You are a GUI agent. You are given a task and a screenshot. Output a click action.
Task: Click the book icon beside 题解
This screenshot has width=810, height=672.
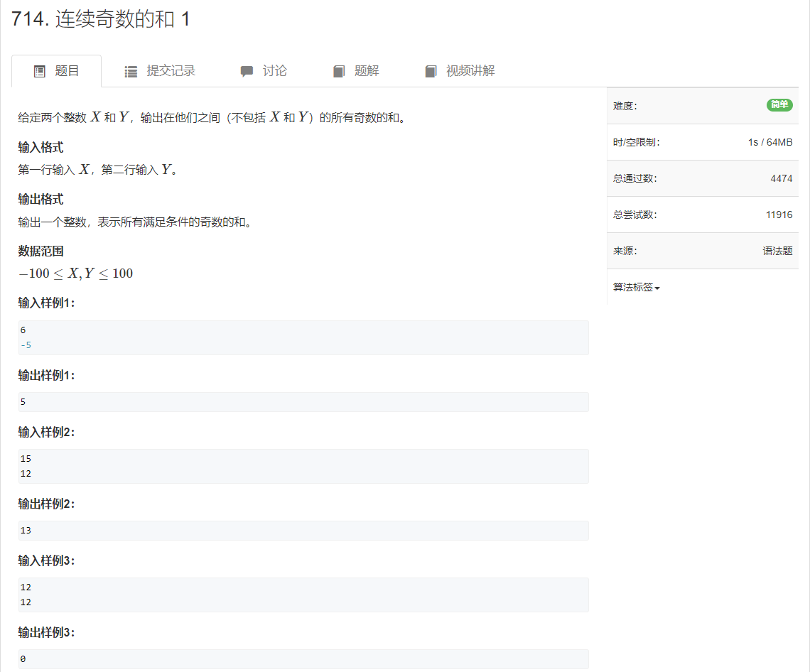339,71
